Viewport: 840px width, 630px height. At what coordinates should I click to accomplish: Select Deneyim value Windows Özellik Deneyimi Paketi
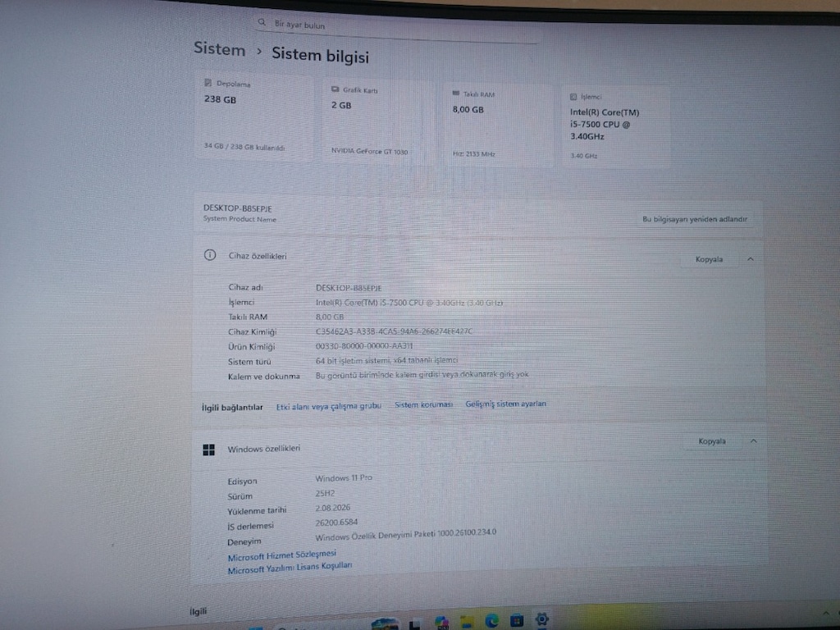pyautogui.click(x=405, y=535)
